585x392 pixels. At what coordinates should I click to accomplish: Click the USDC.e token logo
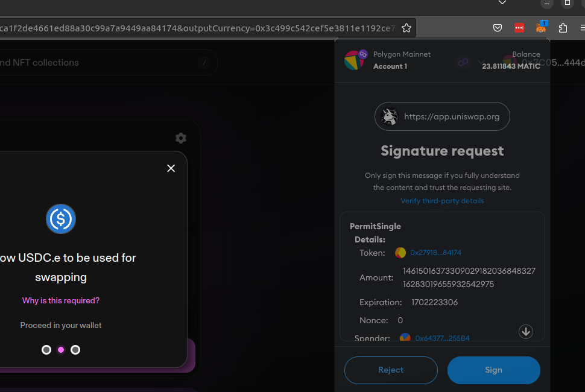coord(61,219)
